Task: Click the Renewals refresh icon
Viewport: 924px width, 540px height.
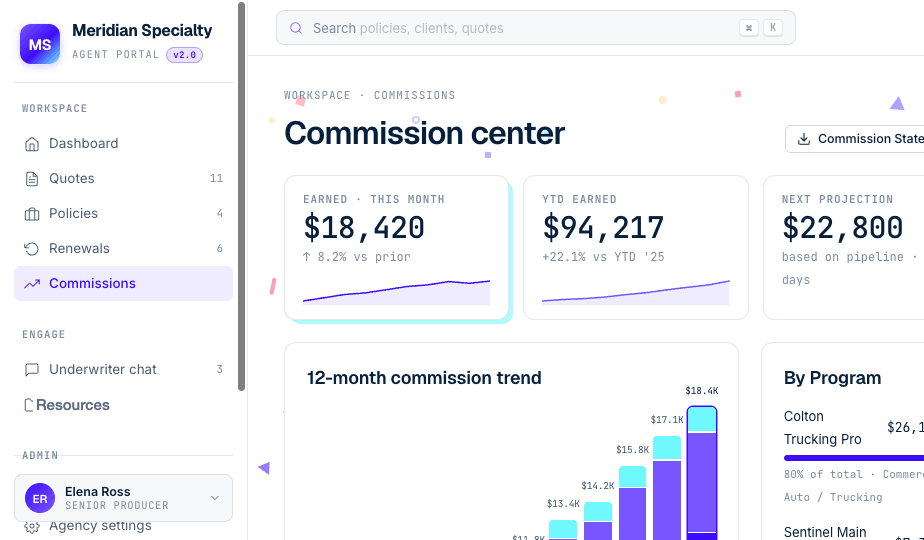Action: point(32,249)
